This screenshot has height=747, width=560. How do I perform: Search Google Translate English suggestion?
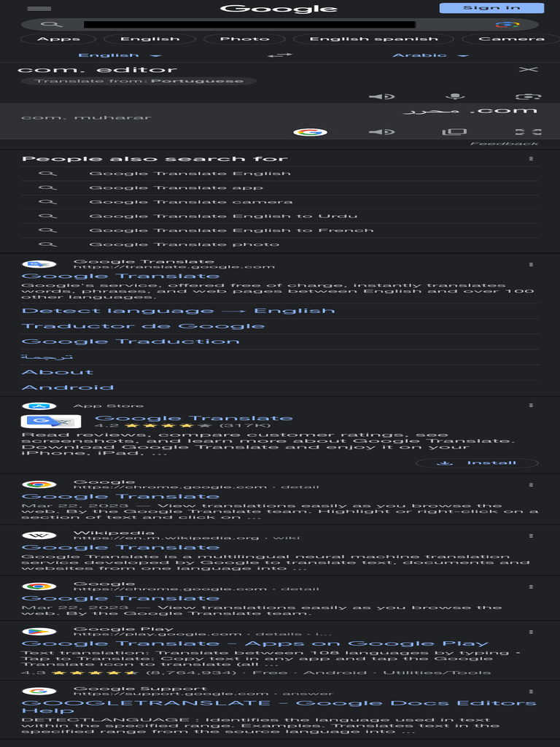(280, 174)
